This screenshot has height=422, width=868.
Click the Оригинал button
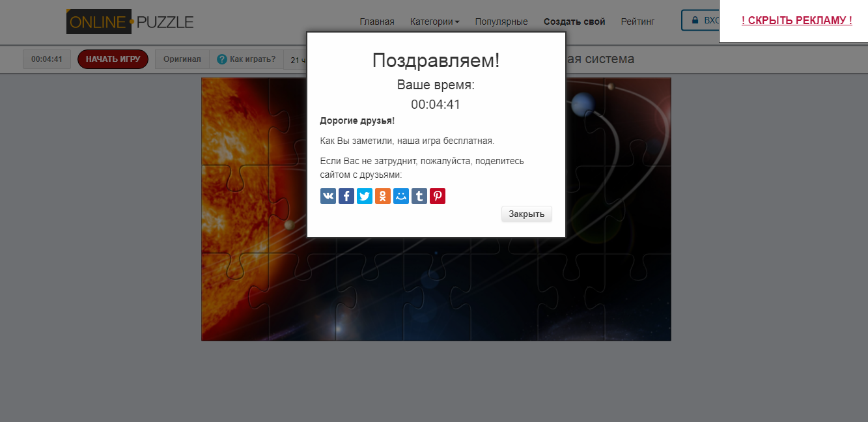(182, 59)
